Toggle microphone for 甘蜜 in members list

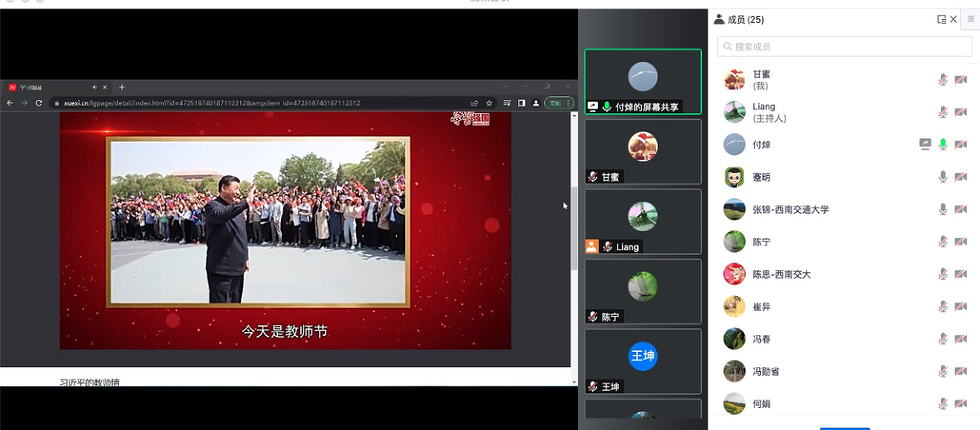tap(943, 80)
